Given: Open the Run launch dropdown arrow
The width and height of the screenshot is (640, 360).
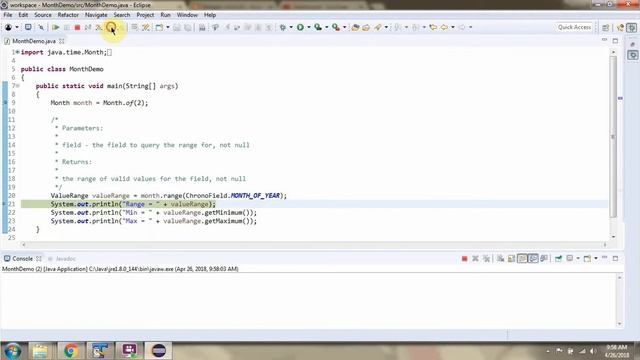Looking at the screenshot, I should tap(309, 27).
